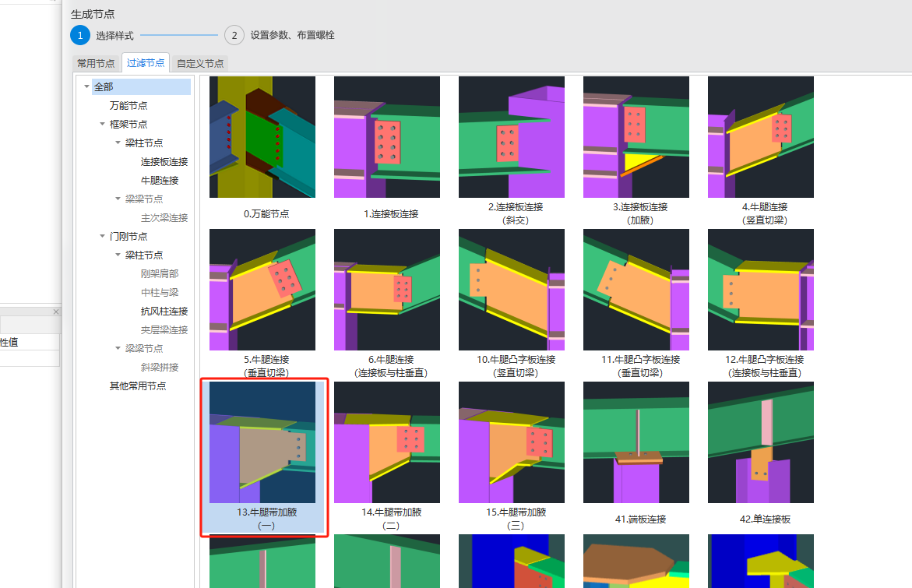Screen dimensions: 912x588
Task: Choose the 12.牛腿凸字板连接 thumbnail
Action: pyautogui.click(x=761, y=290)
